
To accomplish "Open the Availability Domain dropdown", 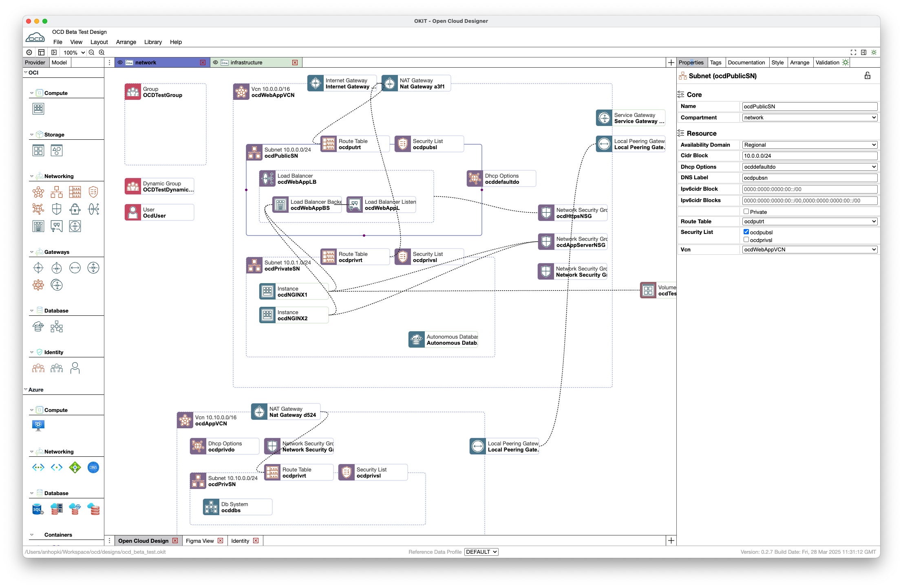I will point(810,145).
